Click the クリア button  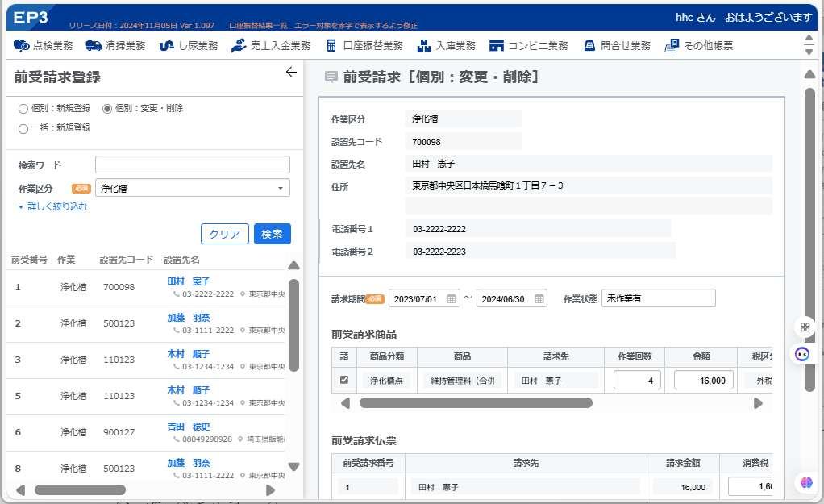click(x=224, y=234)
